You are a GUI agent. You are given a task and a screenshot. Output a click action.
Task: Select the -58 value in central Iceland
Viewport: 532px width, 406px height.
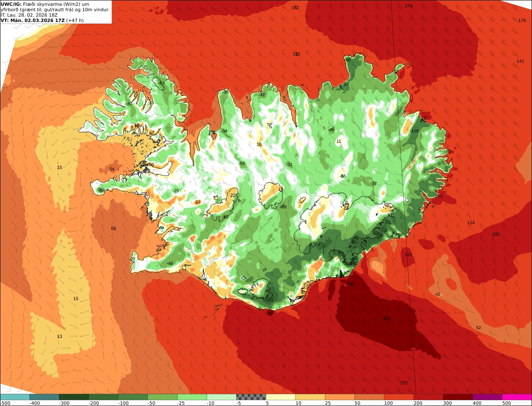click(283, 207)
